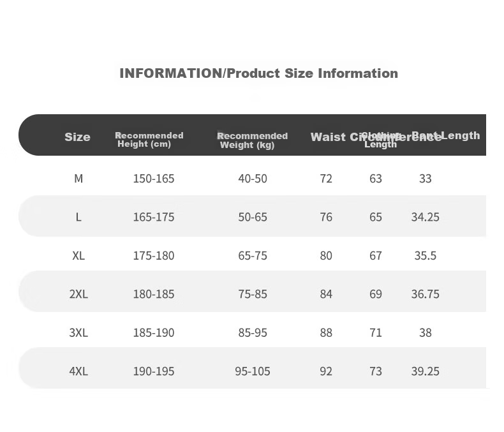Click the 150-165 height value
Screen dimensions: 504x432
154,179
